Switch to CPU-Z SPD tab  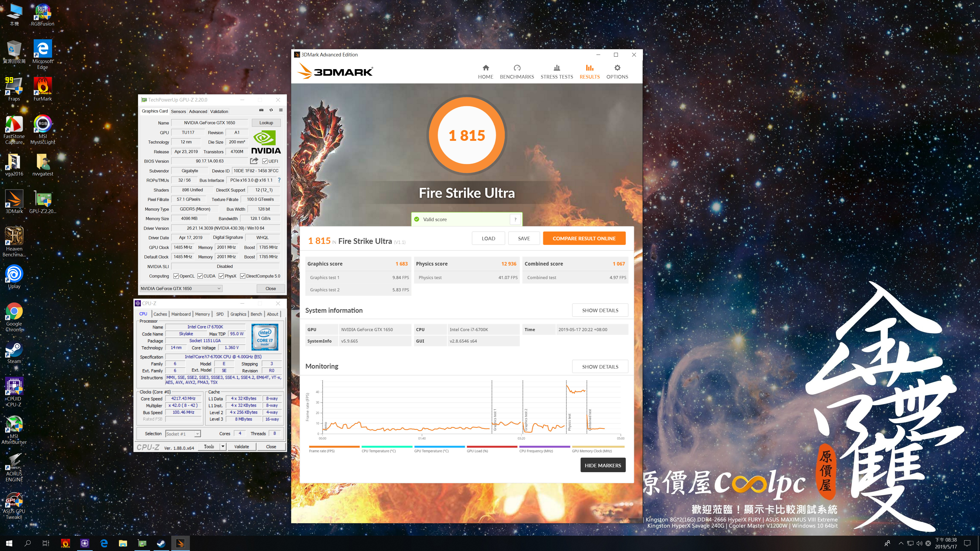point(220,314)
